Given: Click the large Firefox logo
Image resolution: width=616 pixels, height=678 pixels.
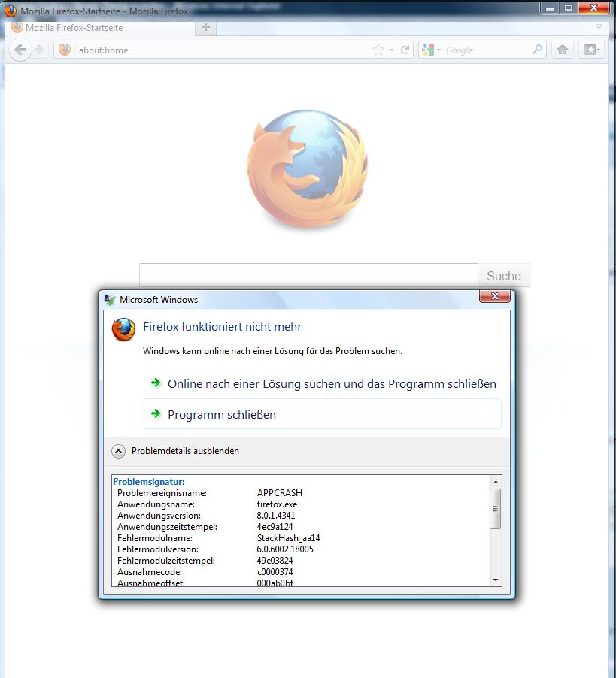Looking at the screenshot, I should pyautogui.click(x=308, y=169).
